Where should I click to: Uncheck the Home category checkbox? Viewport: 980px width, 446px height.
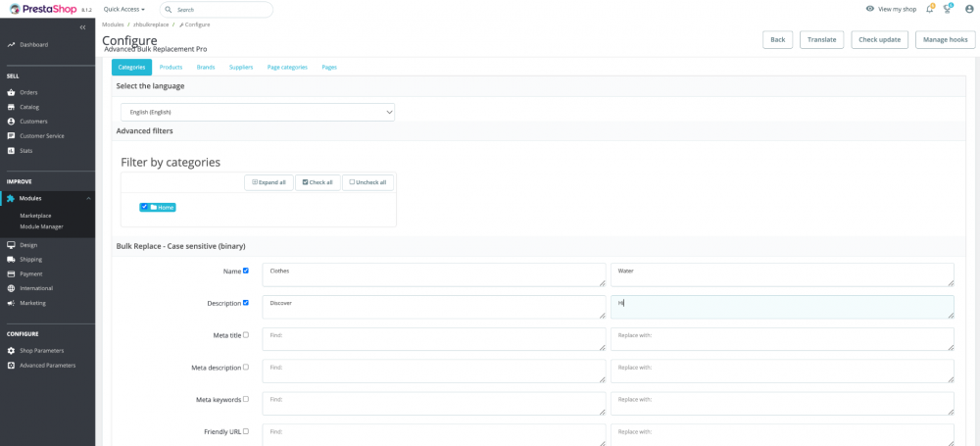tap(144, 207)
